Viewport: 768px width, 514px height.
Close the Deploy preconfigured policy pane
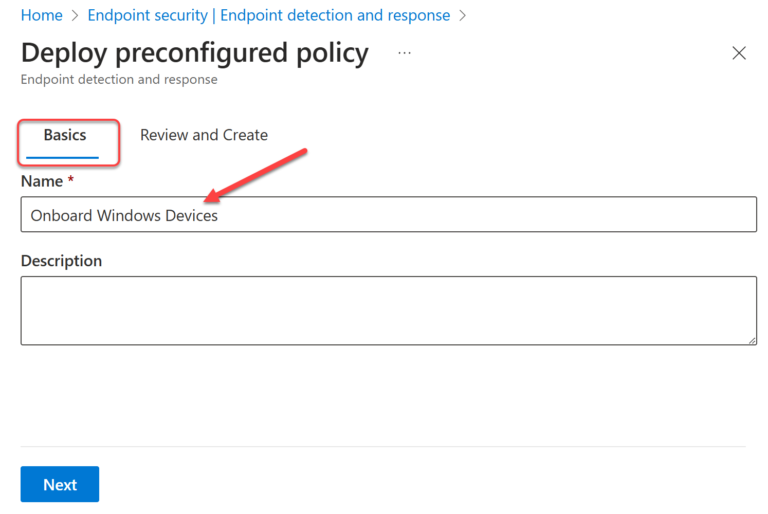(739, 53)
